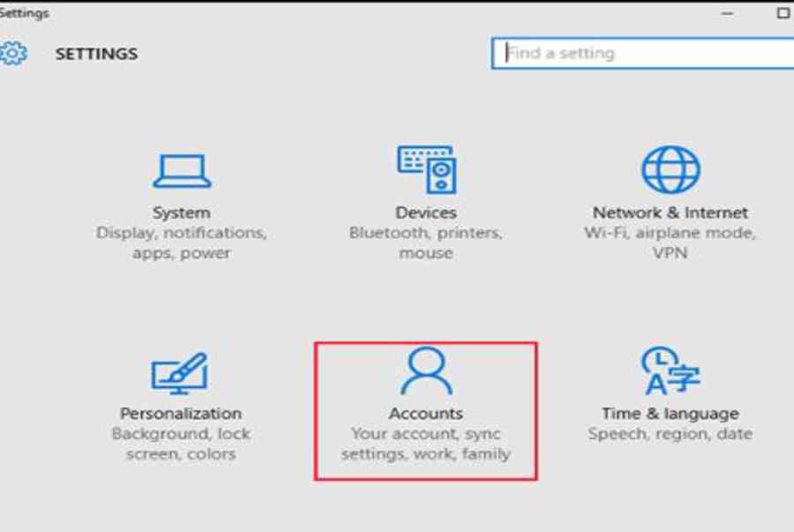The height and width of the screenshot is (532, 794).
Task: Open the Personalization label text
Action: tap(180, 413)
